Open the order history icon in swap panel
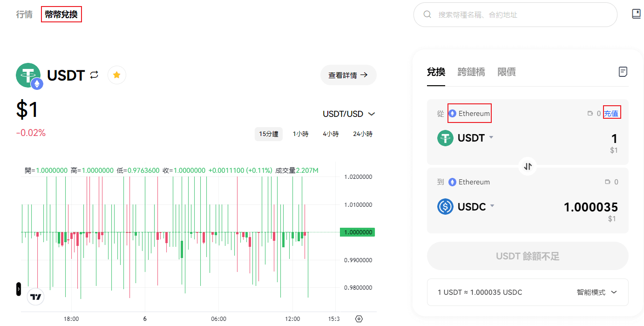 pos(623,72)
